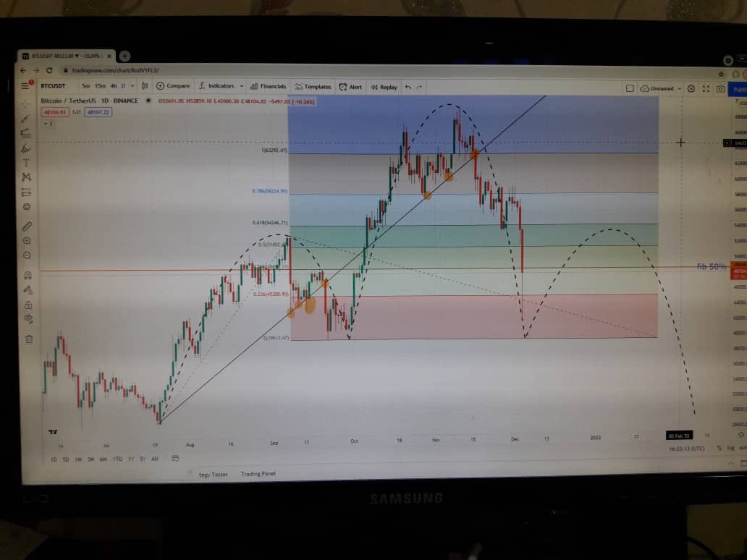Click the fib 50% label on chart
This screenshot has width=747, height=560.
click(x=712, y=267)
